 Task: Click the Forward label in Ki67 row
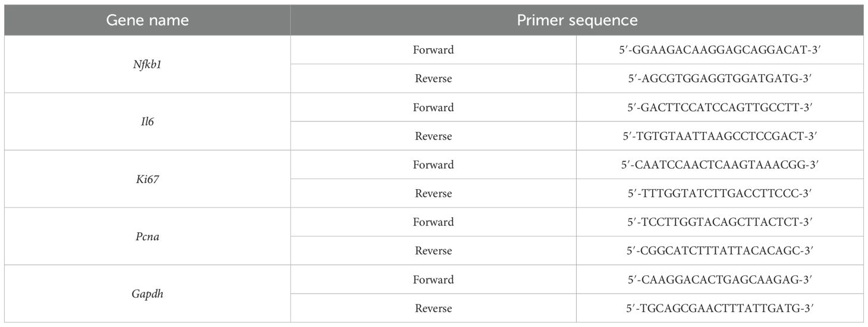pyautogui.click(x=433, y=165)
